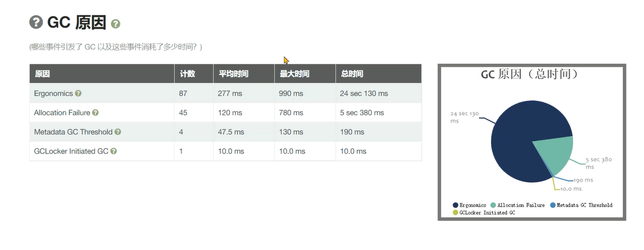The width and height of the screenshot is (644, 250).
Task: Toggle Ergonomics series in chart legend
Action: point(469,205)
